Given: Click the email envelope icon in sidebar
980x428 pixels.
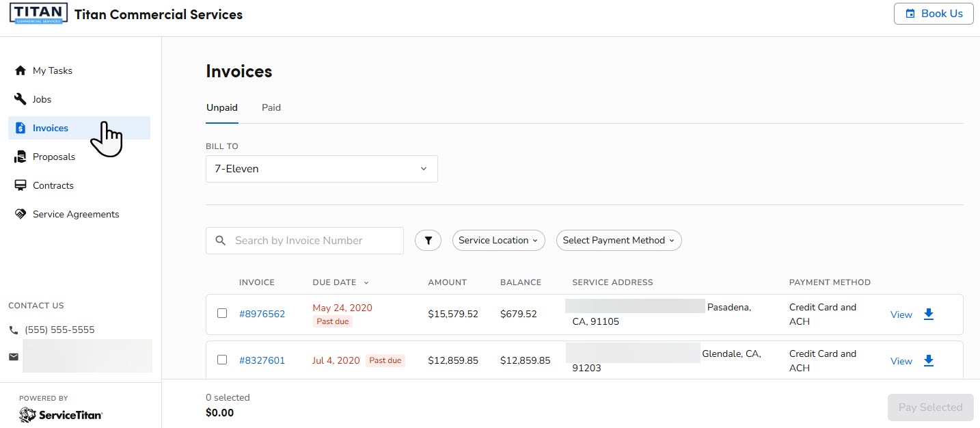Looking at the screenshot, I should [13, 356].
